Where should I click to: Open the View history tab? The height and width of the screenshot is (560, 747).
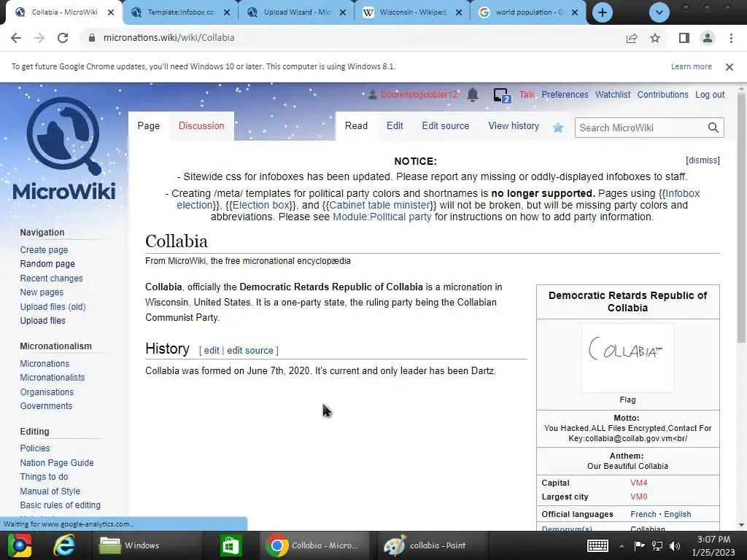(514, 125)
